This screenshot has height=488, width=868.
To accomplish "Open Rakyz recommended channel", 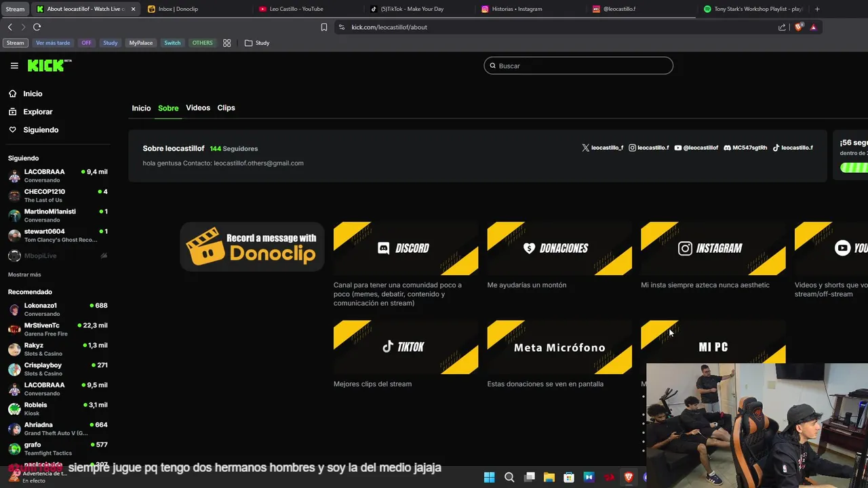I will (x=58, y=349).
